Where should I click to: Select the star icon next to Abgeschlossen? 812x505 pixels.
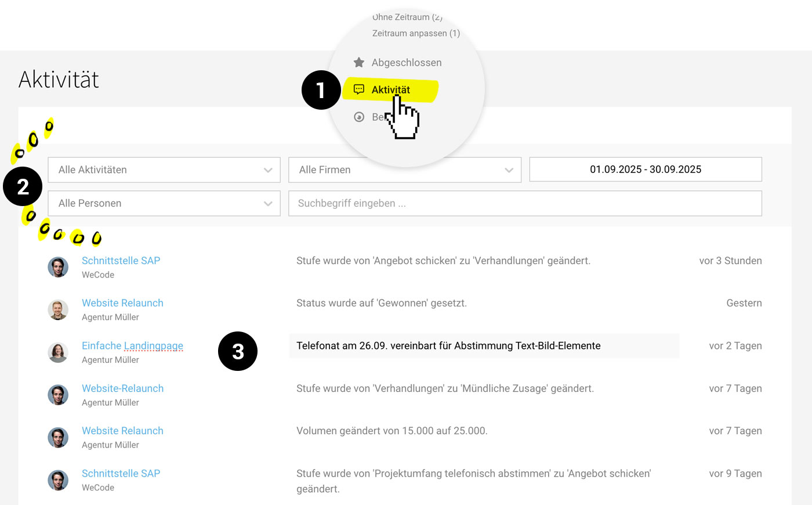358,62
